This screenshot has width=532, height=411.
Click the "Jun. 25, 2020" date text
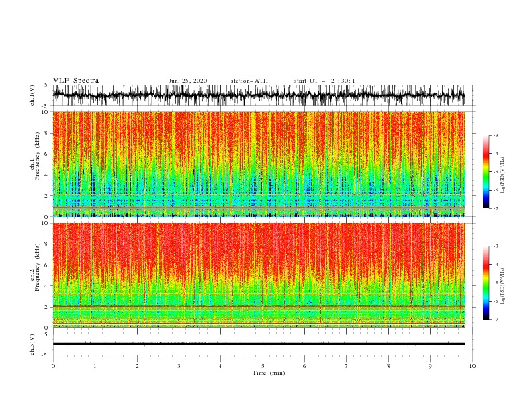(187, 81)
